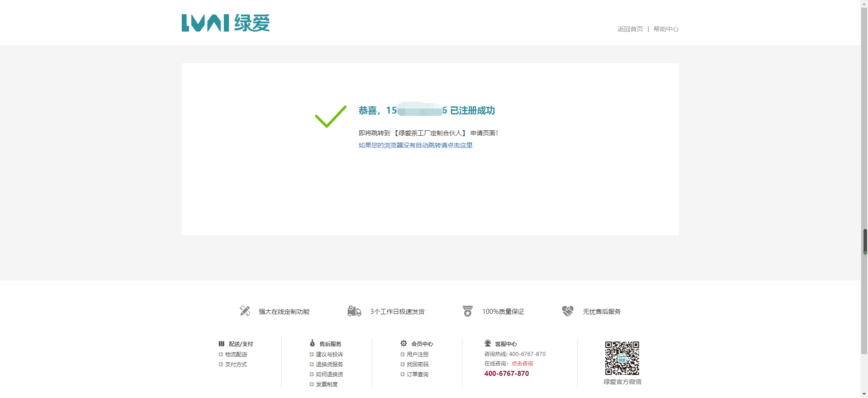This screenshot has width=868, height=398.
Task: Click the LVAI 绿爱 logo
Action: [225, 23]
